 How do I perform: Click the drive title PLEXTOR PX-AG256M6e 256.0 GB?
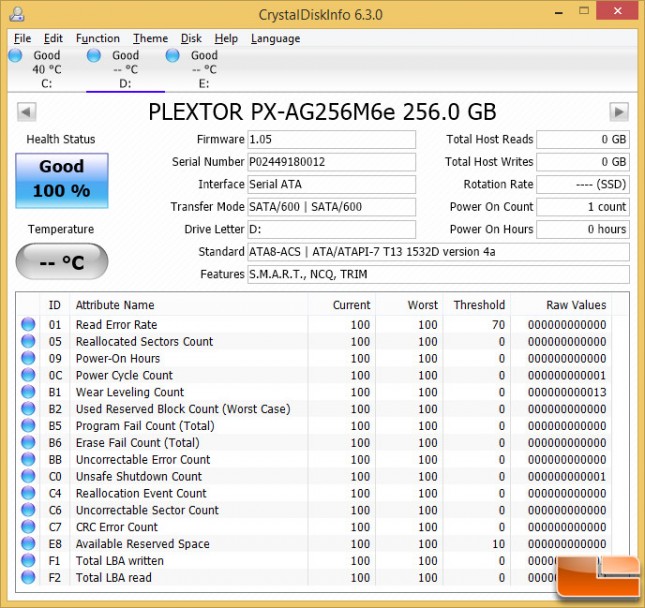[x=322, y=112]
